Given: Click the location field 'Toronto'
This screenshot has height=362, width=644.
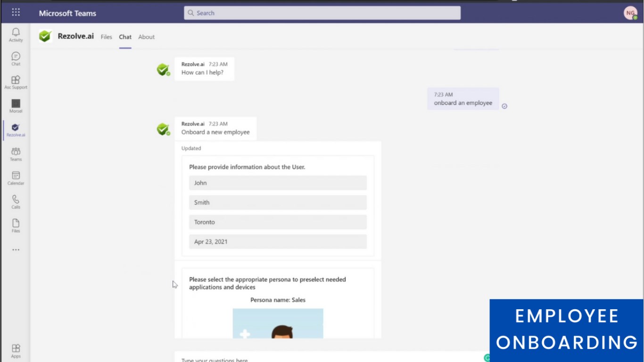Looking at the screenshot, I should pos(278,222).
